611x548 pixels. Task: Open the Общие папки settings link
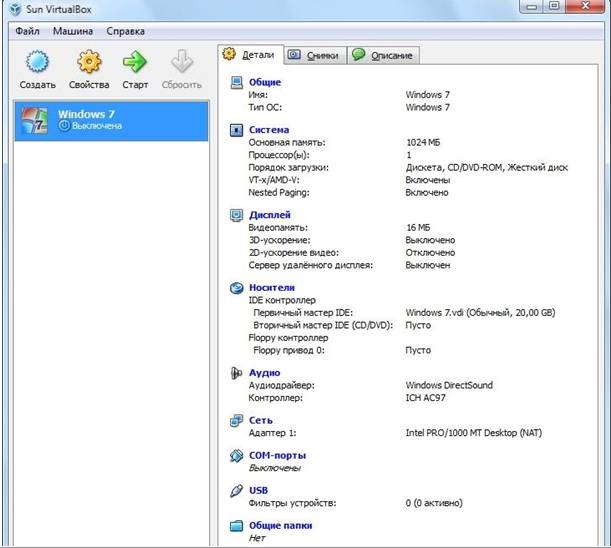pyautogui.click(x=281, y=526)
